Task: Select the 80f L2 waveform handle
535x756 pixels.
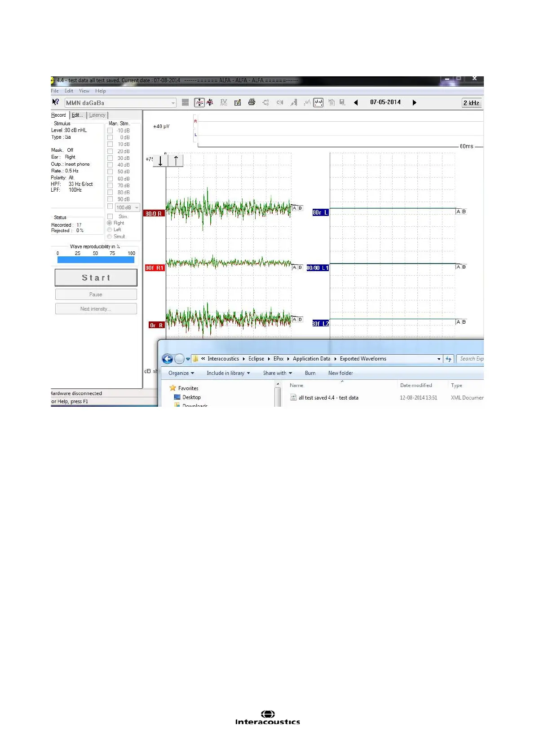Action: (x=321, y=324)
